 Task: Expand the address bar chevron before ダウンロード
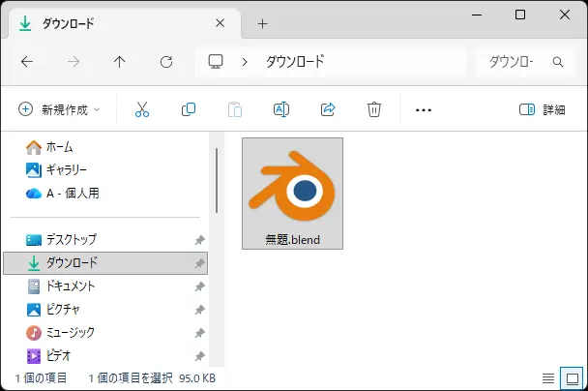tap(245, 62)
